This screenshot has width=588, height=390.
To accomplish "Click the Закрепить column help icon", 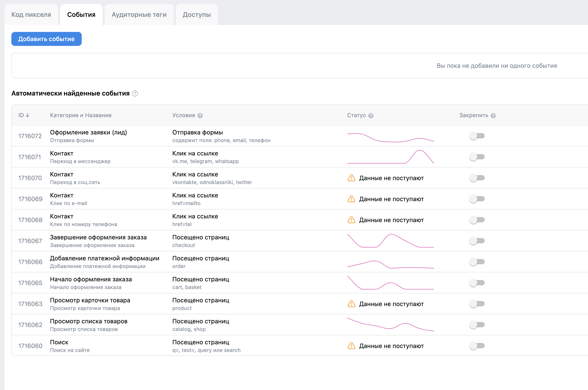I will pos(493,116).
